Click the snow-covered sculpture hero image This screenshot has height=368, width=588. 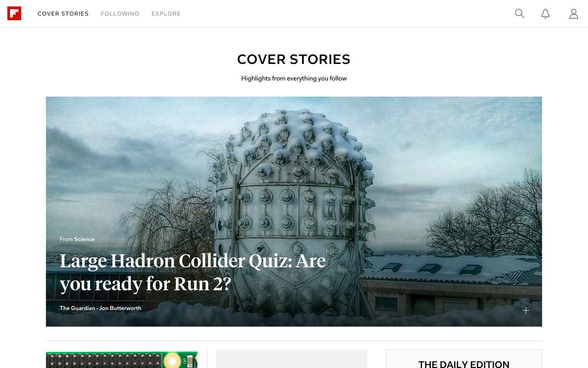pyautogui.click(x=294, y=184)
